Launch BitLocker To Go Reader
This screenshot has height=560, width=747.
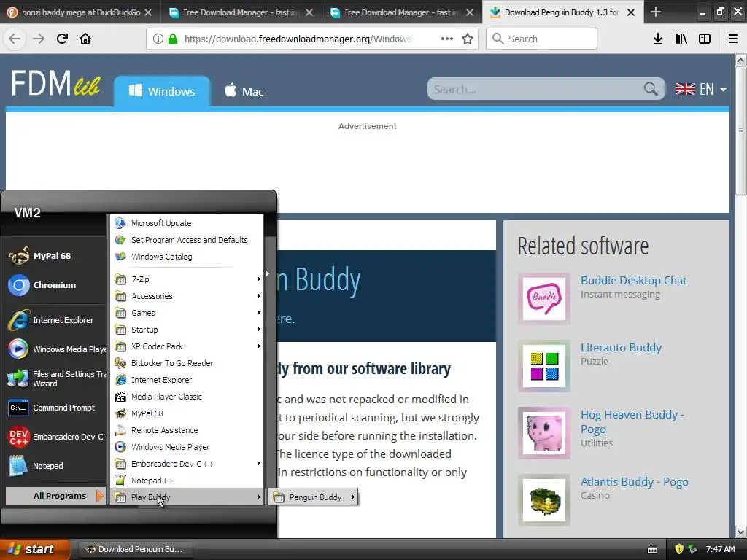click(187, 363)
